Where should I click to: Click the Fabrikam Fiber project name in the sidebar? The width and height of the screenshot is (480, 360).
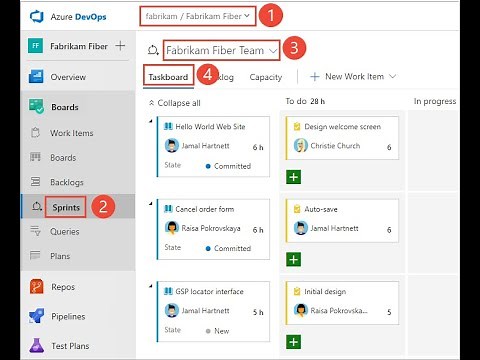coord(79,46)
